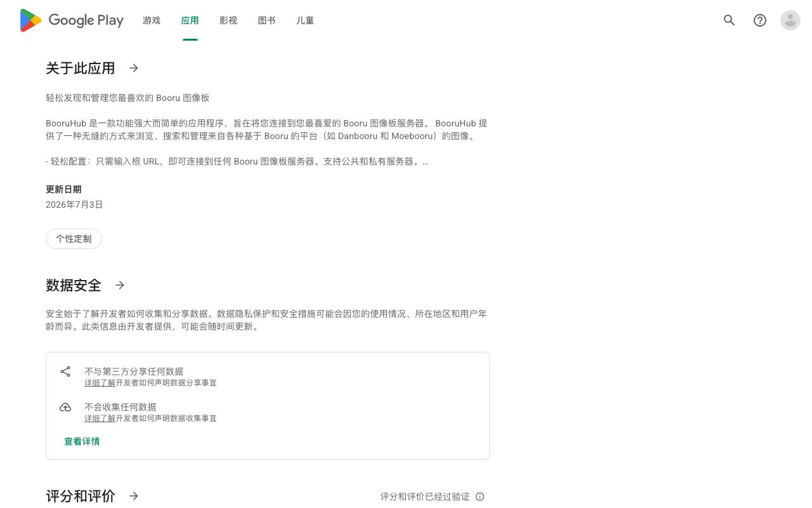Click 详细了解 link about data sharing
Viewport: 812px width, 508px height.
pos(100,383)
